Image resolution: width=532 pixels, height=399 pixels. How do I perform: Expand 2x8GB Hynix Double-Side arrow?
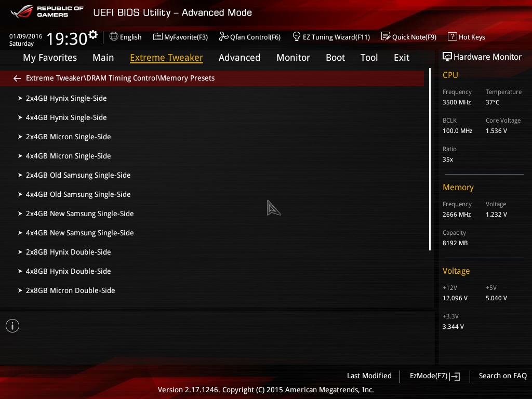click(20, 252)
